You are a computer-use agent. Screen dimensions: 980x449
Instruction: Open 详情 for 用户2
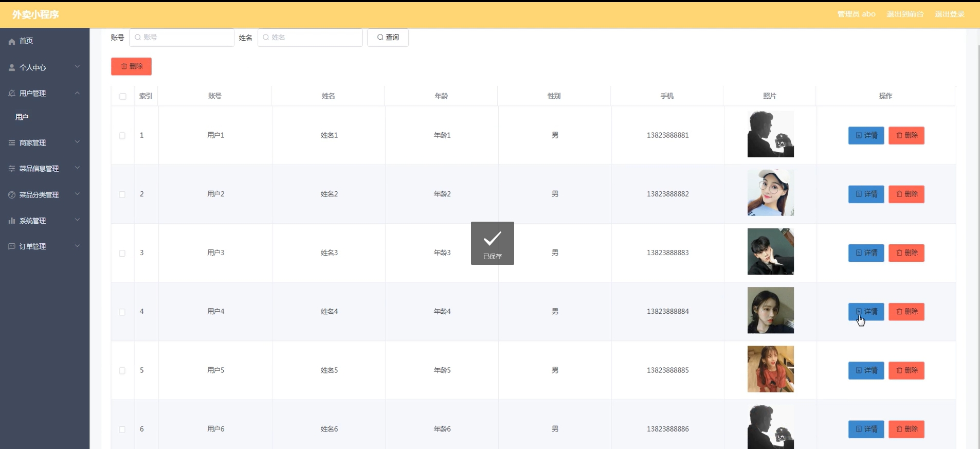[866, 194]
